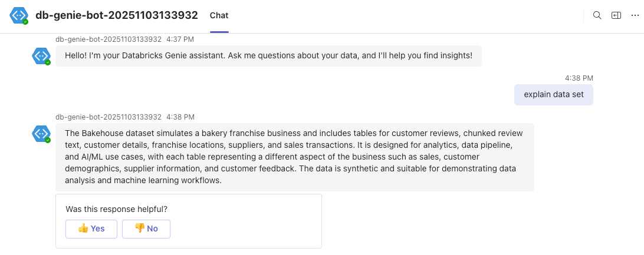
Task: Click sender name above the Hello greeting
Action: 108,39
